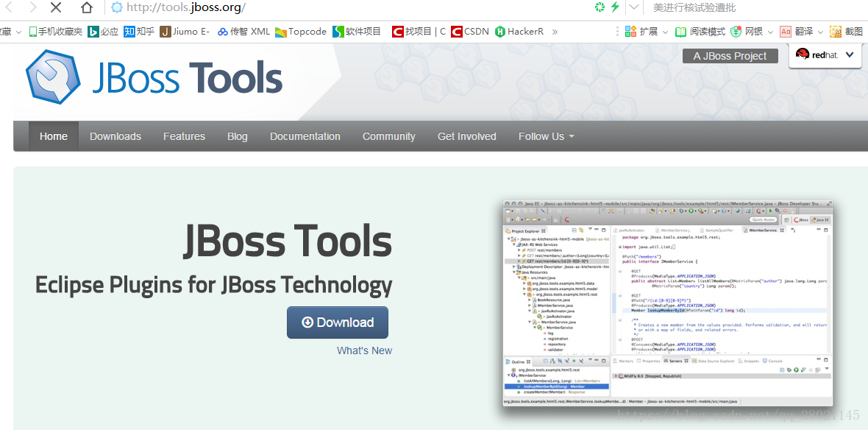Expand the Red Hat dropdown panel

point(825,55)
